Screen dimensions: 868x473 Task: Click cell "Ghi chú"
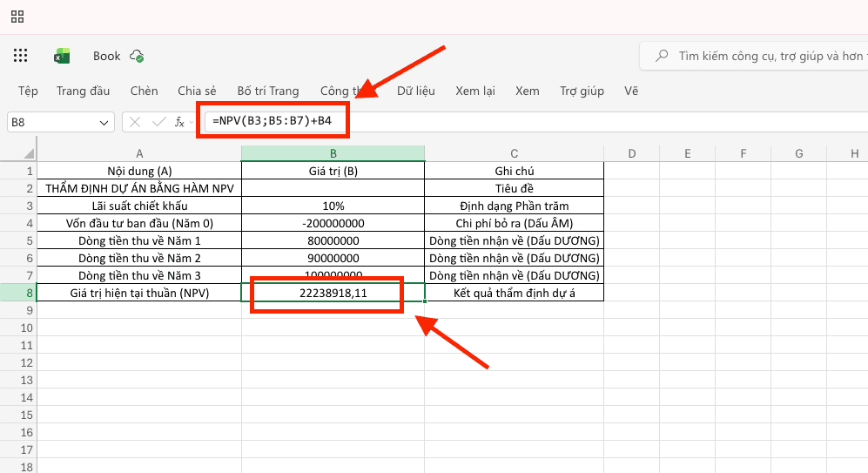pos(515,171)
